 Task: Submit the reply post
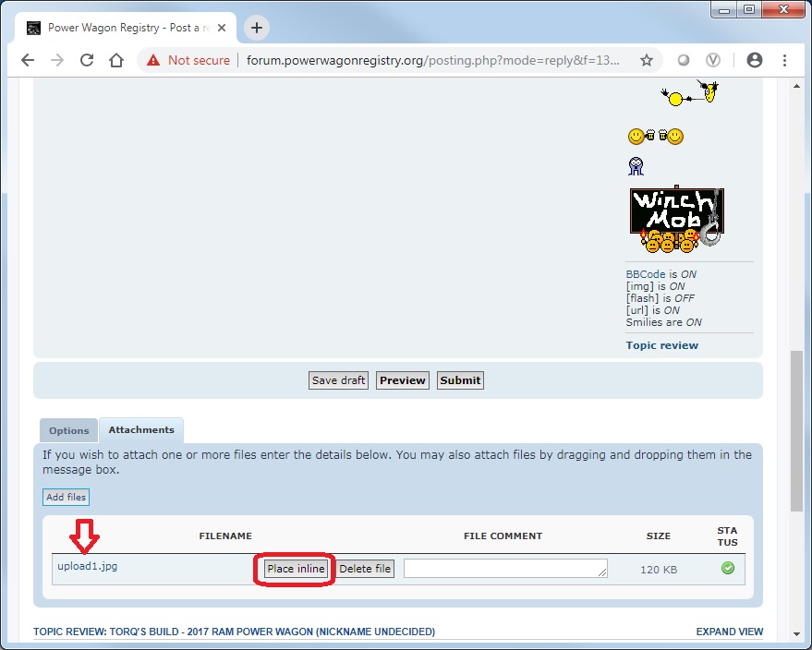[460, 380]
